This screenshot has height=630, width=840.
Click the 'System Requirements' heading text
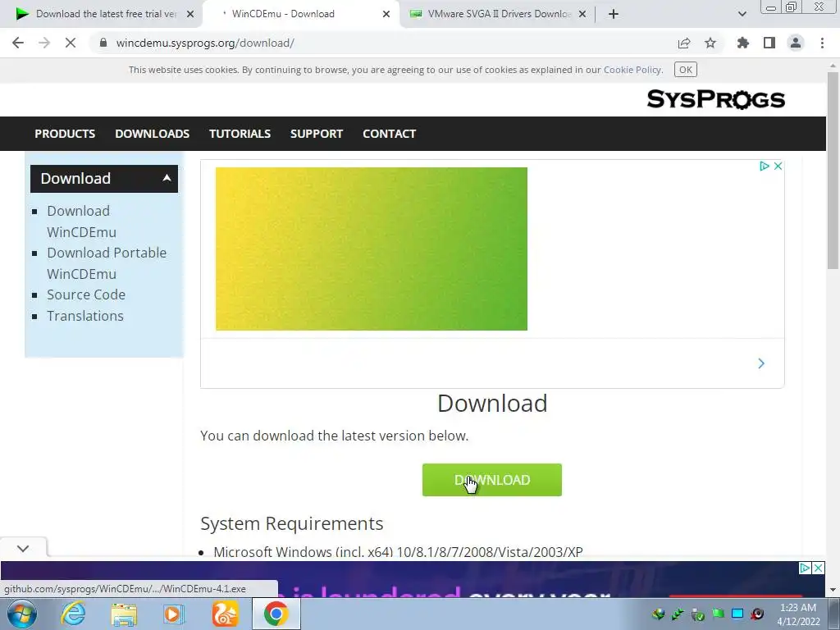(x=291, y=523)
